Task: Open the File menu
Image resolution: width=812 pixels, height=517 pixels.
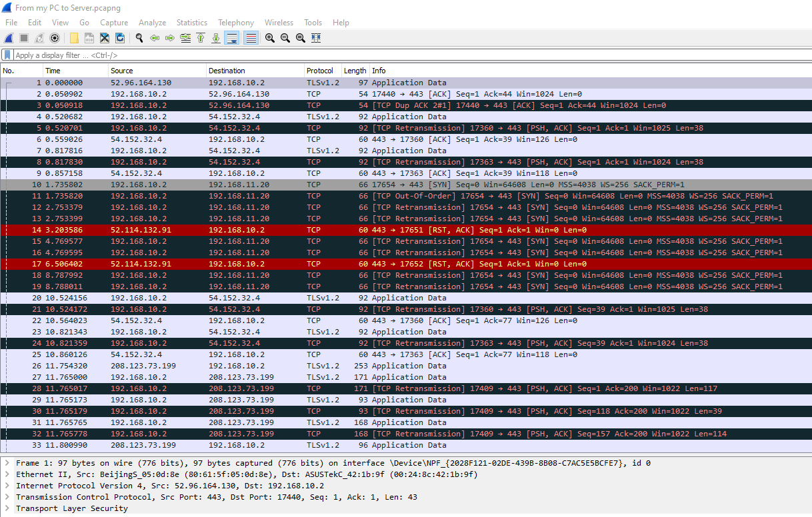Action: tap(11, 23)
